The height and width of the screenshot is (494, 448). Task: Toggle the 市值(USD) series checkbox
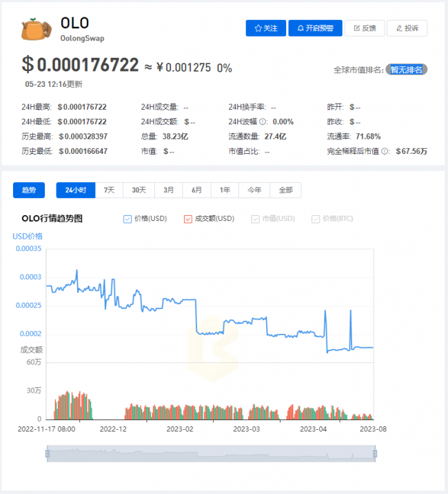(x=255, y=219)
